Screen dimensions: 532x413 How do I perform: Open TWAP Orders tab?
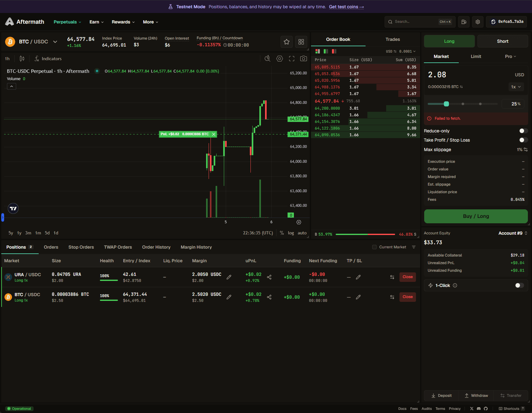coord(118,247)
